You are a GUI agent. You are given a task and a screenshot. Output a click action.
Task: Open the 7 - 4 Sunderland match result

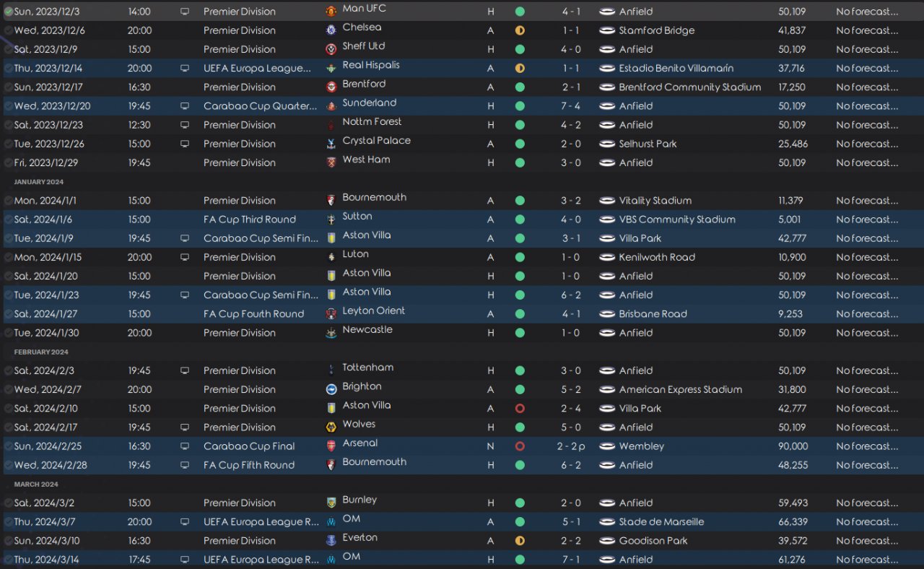click(571, 106)
